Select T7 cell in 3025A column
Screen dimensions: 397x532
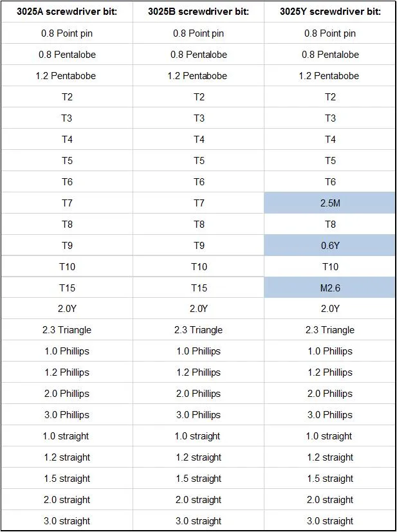[67, 203]
